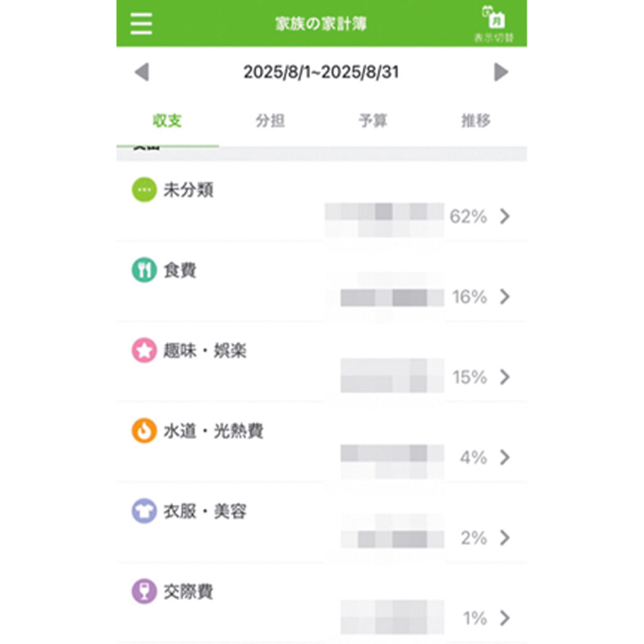Open the 推移 tab
This screenshot has width=644, height=644.
point(475,121)
